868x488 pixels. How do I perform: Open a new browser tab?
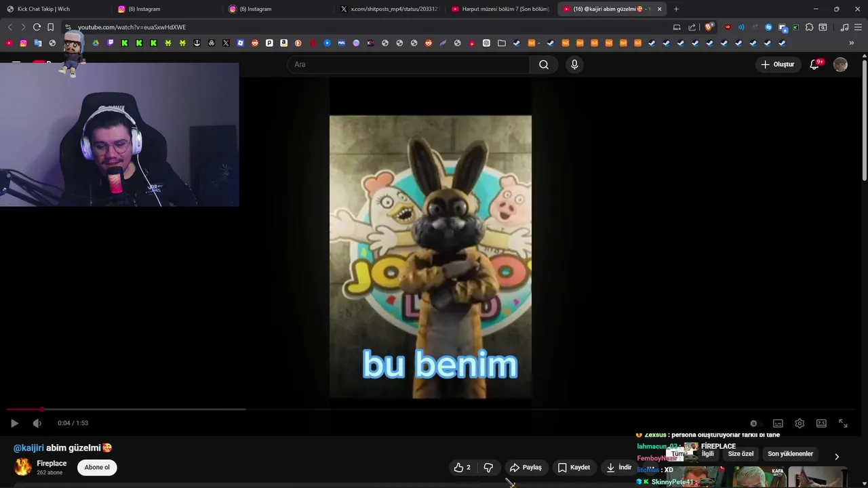676,9
